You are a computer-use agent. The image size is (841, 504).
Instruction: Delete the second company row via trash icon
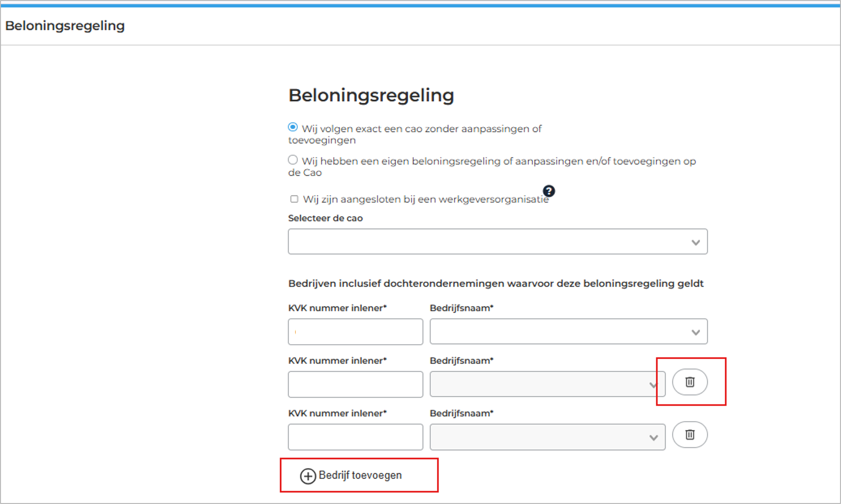690,382
